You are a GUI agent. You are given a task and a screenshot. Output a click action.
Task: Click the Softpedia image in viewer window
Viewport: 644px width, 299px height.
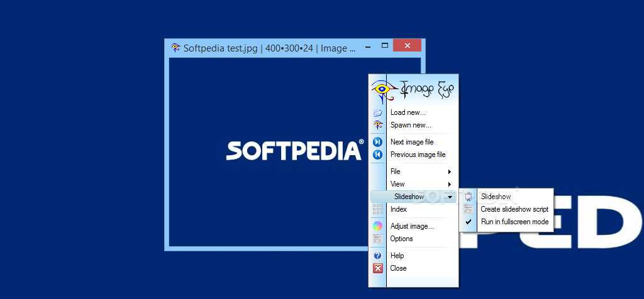[295, 152]
